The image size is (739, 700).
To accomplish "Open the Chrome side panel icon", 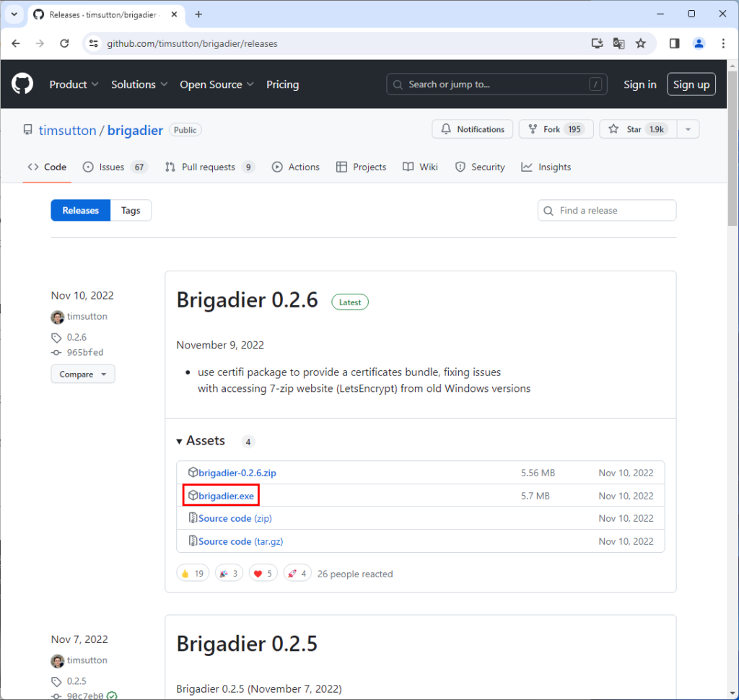I will pyautogui.click(x=674, y=43).
